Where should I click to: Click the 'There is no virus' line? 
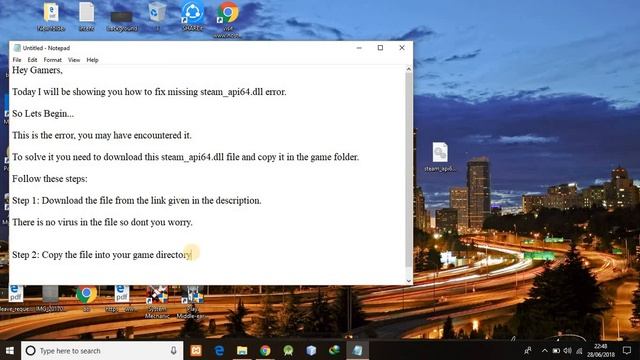(x=102, y=222)
